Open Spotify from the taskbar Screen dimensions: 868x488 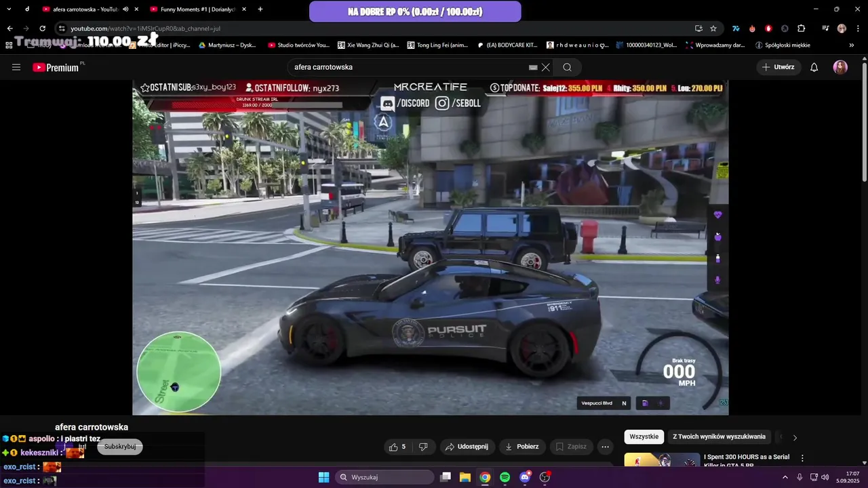(505, 477)
